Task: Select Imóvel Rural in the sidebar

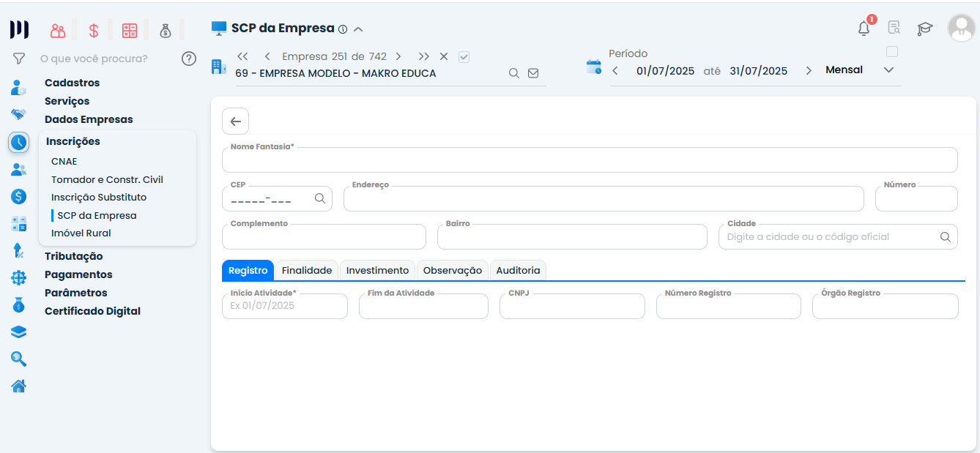Action: point(81,233)
